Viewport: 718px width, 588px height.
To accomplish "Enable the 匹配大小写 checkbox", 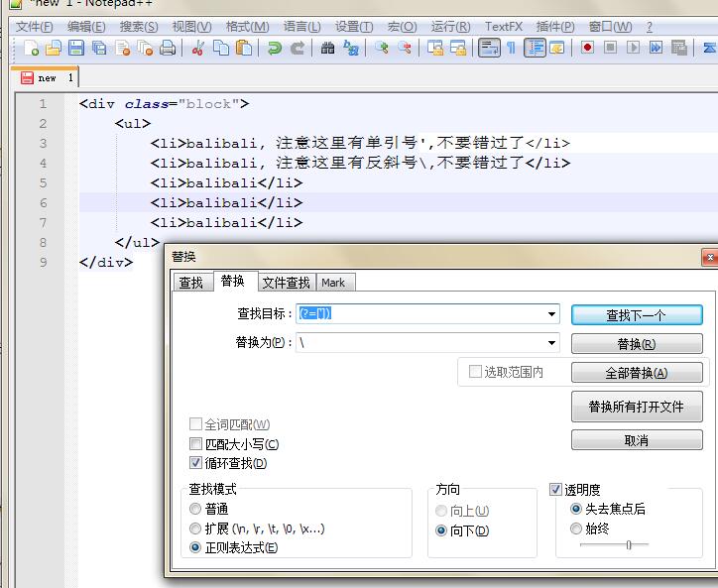I will [195, 444].
